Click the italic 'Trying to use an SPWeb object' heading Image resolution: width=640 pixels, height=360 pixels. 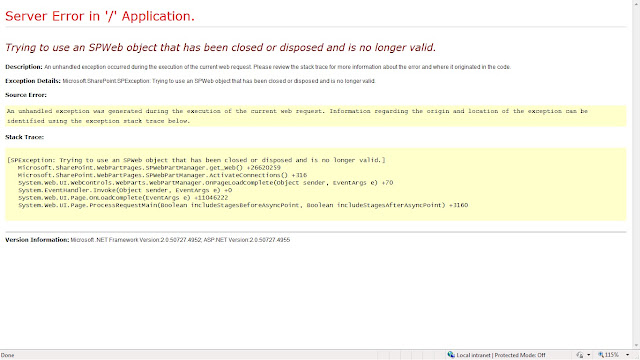(220, 47)
